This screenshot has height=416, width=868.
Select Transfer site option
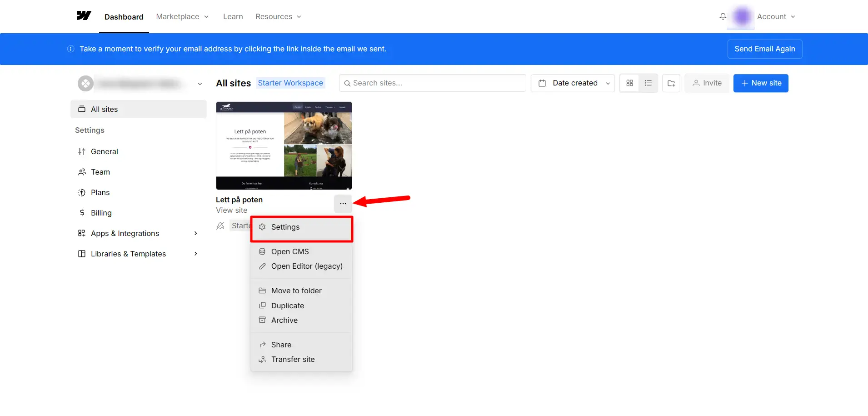click(302, 359)
